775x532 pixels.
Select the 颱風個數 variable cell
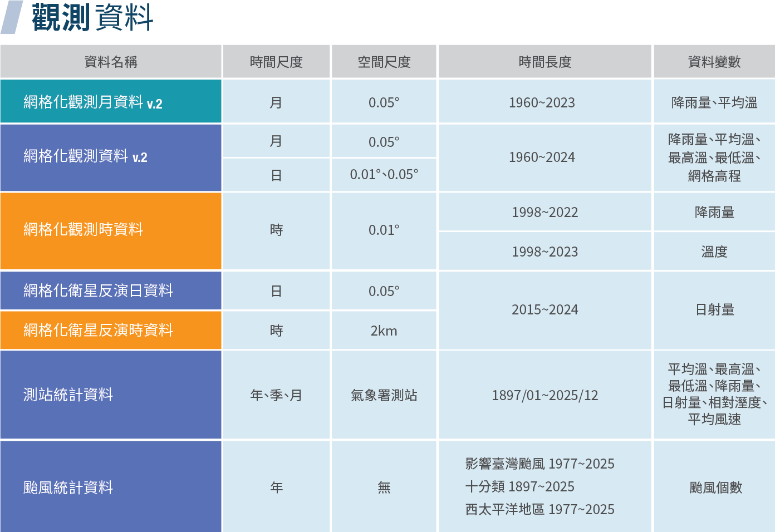pyautogui.click(x=715, y=488)
